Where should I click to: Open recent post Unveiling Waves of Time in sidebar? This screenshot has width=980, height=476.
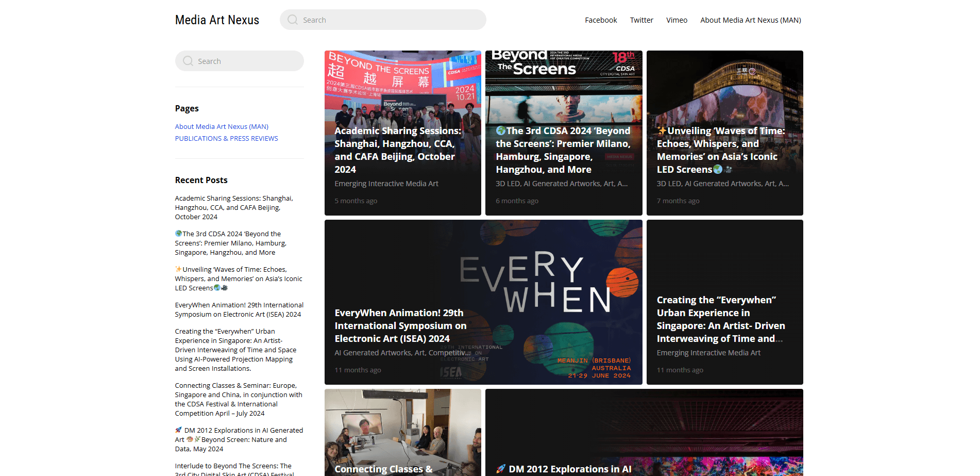(239, 278)
